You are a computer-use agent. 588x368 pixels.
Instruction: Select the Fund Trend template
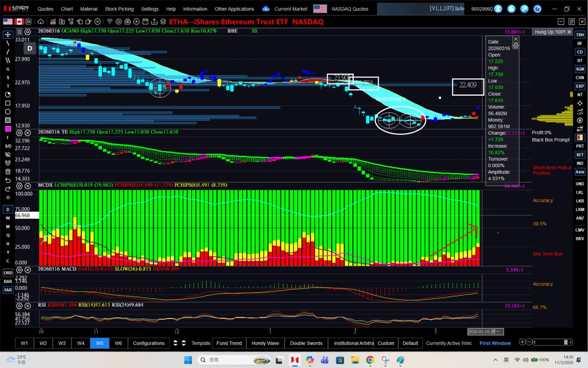[x=229, y=343]
